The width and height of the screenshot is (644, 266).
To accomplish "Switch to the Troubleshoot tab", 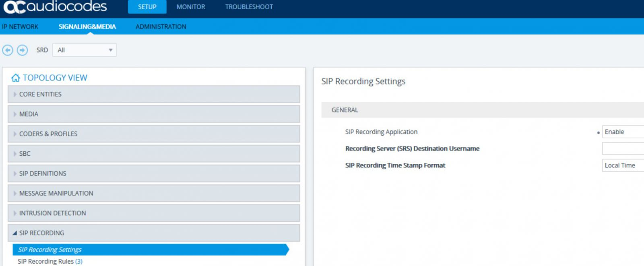I will click(249, 7).
